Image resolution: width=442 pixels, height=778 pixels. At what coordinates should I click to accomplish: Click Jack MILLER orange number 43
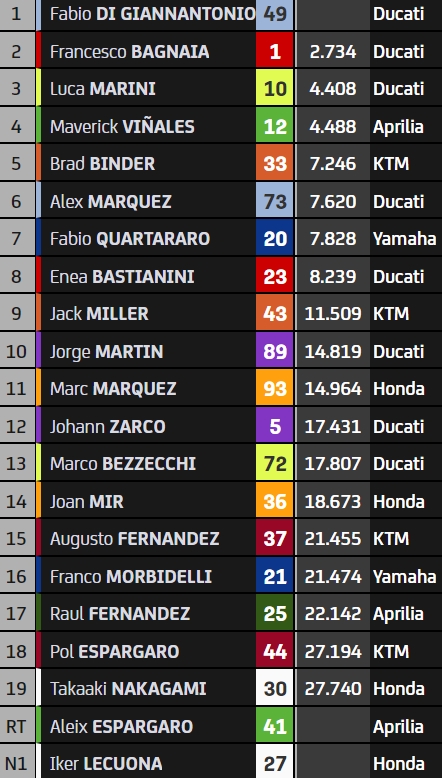[275, 314]
